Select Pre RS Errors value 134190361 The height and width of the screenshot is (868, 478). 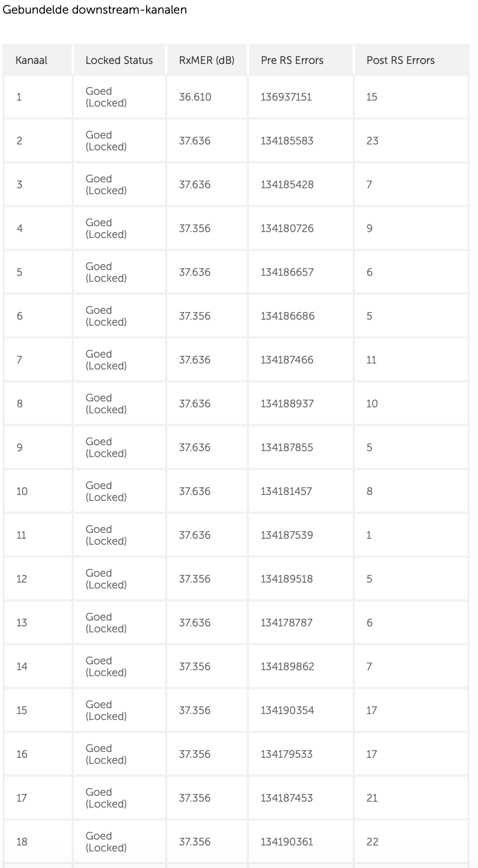[287, 842]
